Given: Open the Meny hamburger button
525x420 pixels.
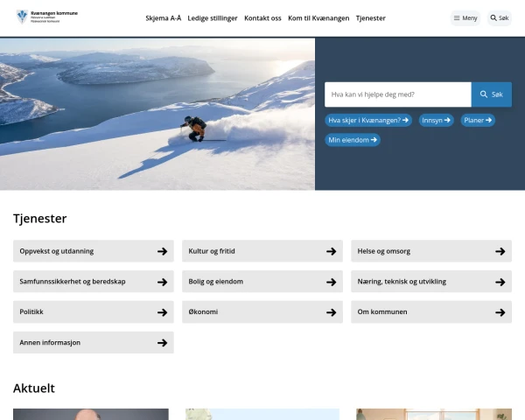Looking at the screenshot, I should coord(465,18).
